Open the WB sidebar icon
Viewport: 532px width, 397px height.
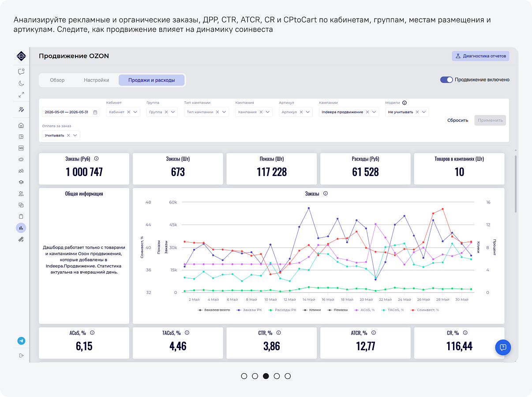point(21,148)
